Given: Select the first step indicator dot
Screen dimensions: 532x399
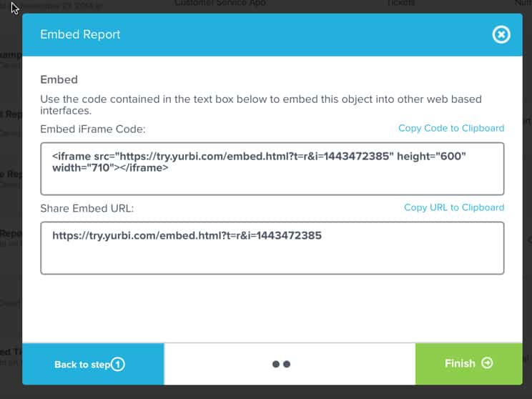Looking at the screenshot, I should (x=277, y=364).
